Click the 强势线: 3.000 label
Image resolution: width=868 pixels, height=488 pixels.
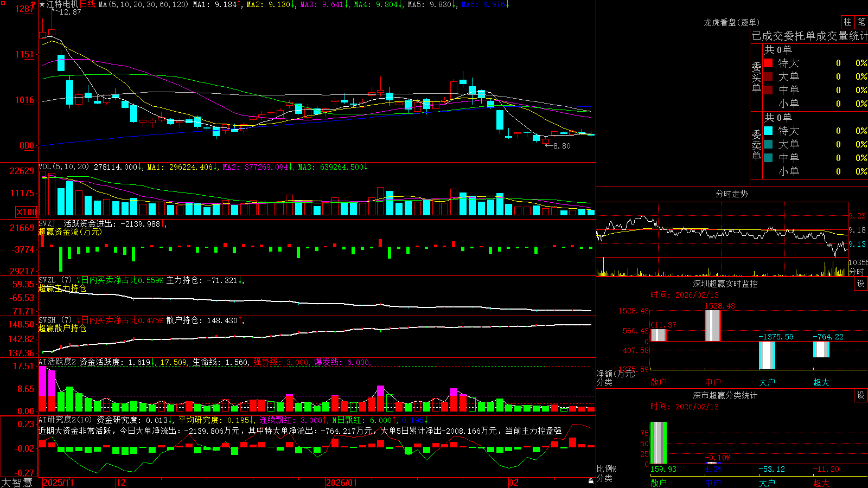point(281,362)
